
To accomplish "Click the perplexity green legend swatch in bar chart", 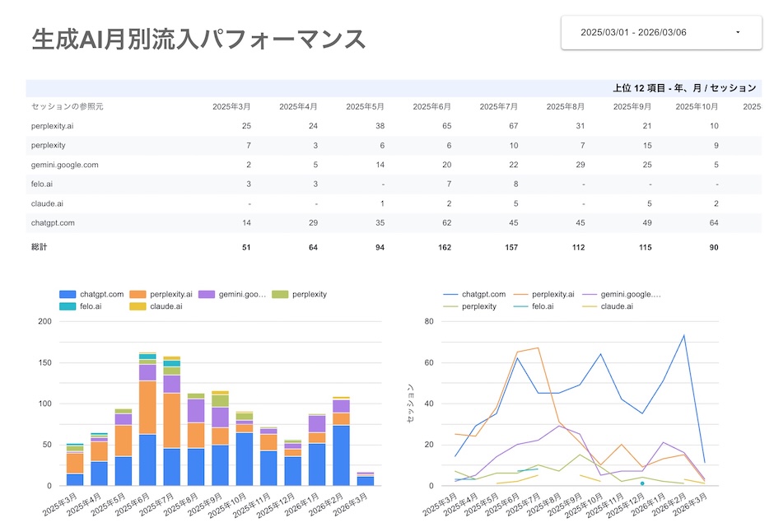I will pyautogui.click(x=280, y=294).
